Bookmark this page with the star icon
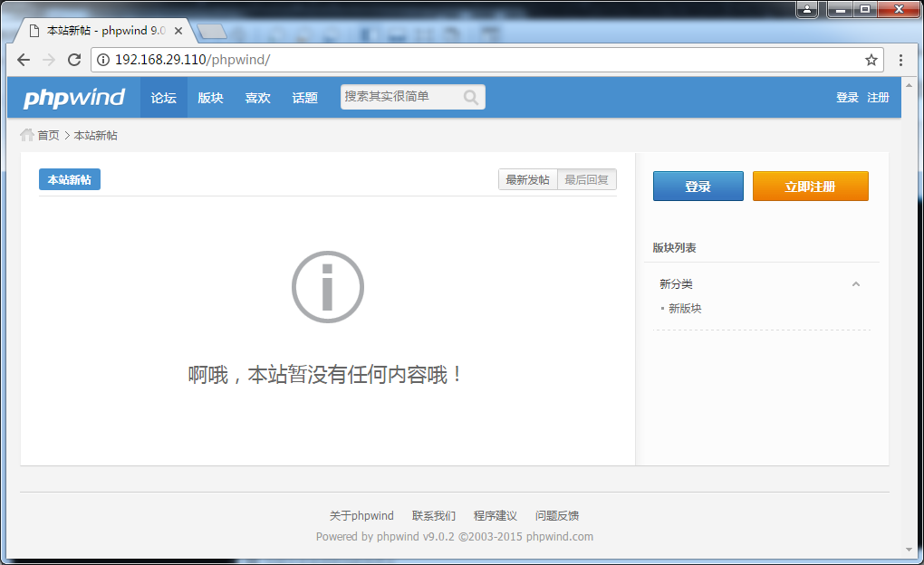This screenshot has height=565, width=924. 871,60
